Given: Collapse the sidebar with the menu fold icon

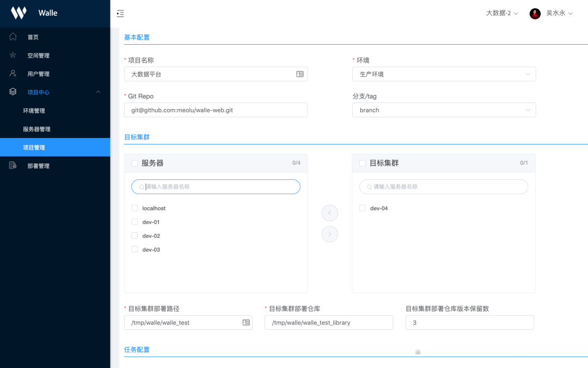Looking at the screenshot, I should click(120, 14).
